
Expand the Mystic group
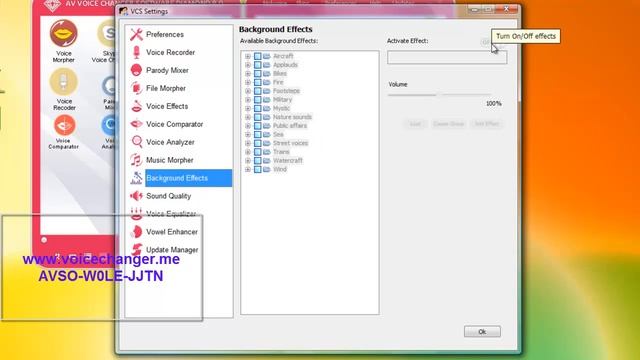(248, 108)
